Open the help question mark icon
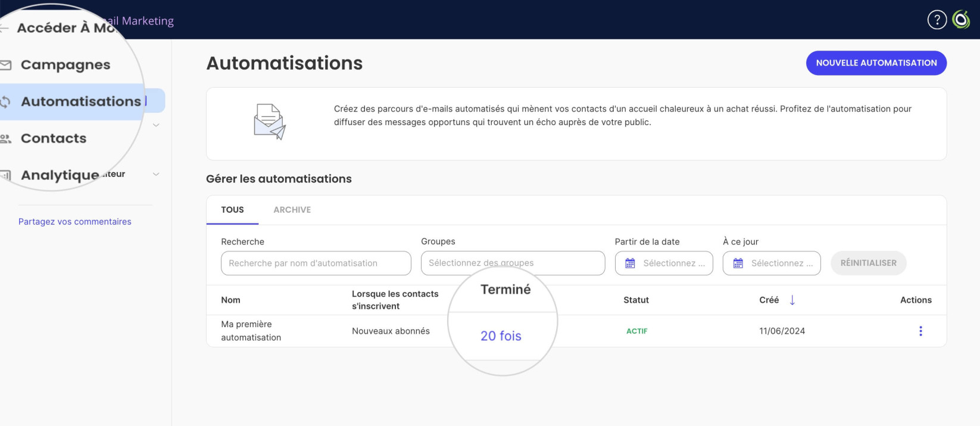This screenshot has height=426, width=980. [x=937, y=20]
